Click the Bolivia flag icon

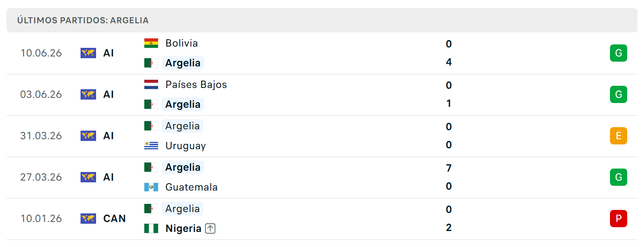(151, 43)
